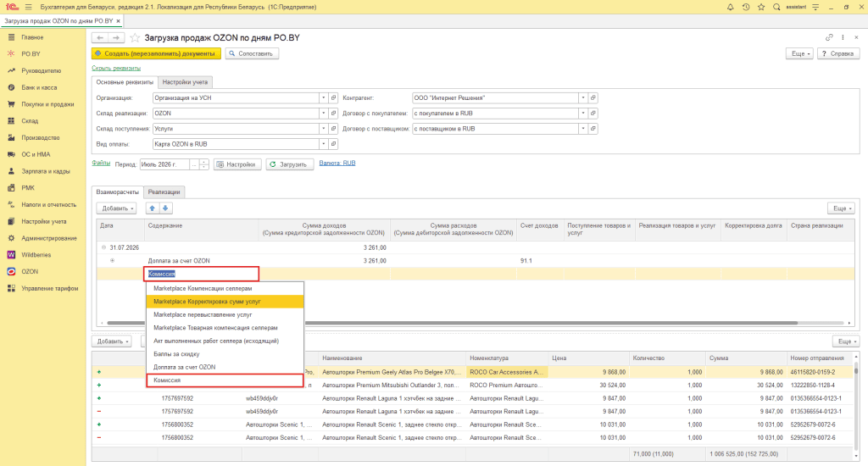
Task: Open Администрирование section
Action: pos(48,238)
